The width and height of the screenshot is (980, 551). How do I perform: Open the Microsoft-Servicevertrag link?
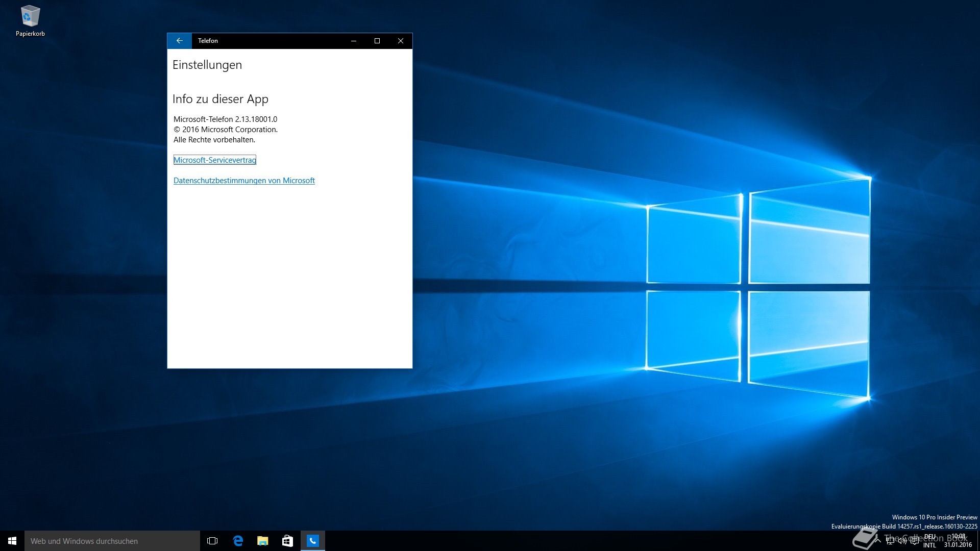[x=215, y=160]
